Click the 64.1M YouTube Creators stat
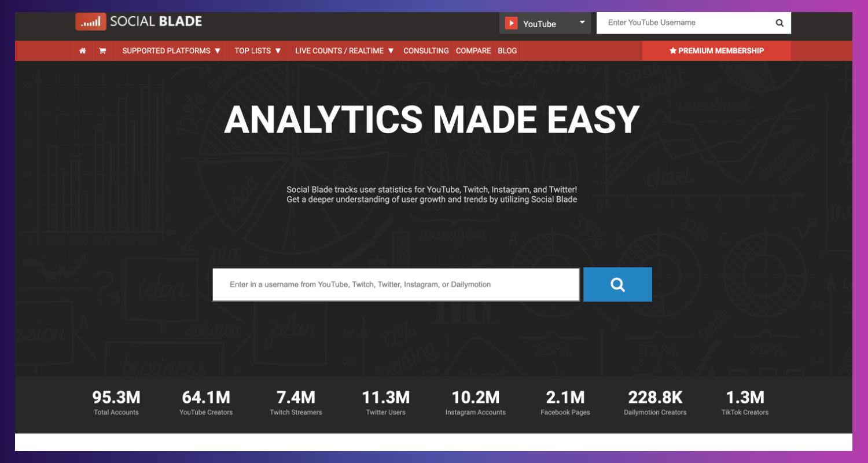The height and width of the screenshot is (463, 868). [206, 403]
